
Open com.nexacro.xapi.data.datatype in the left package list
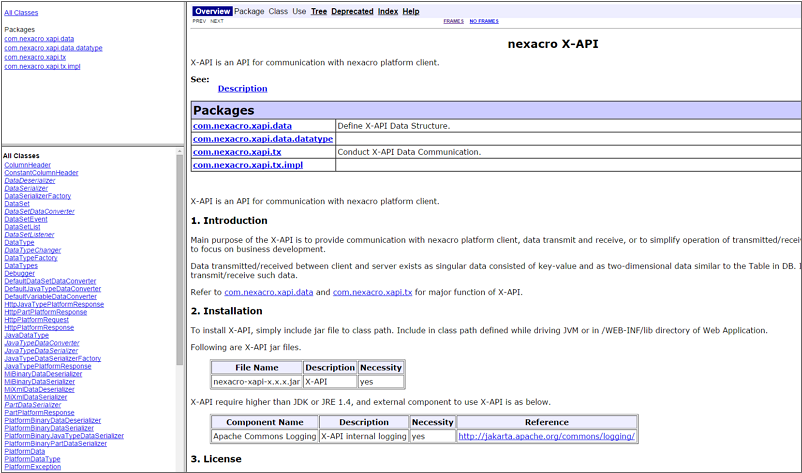click(x=53, y=48)
